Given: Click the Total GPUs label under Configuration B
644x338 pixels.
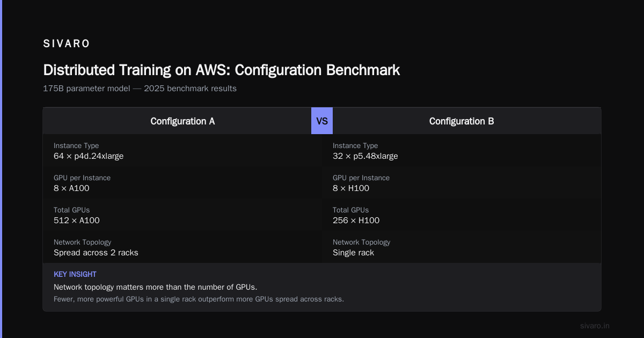Looking at the screenshot, I should 351,210.
